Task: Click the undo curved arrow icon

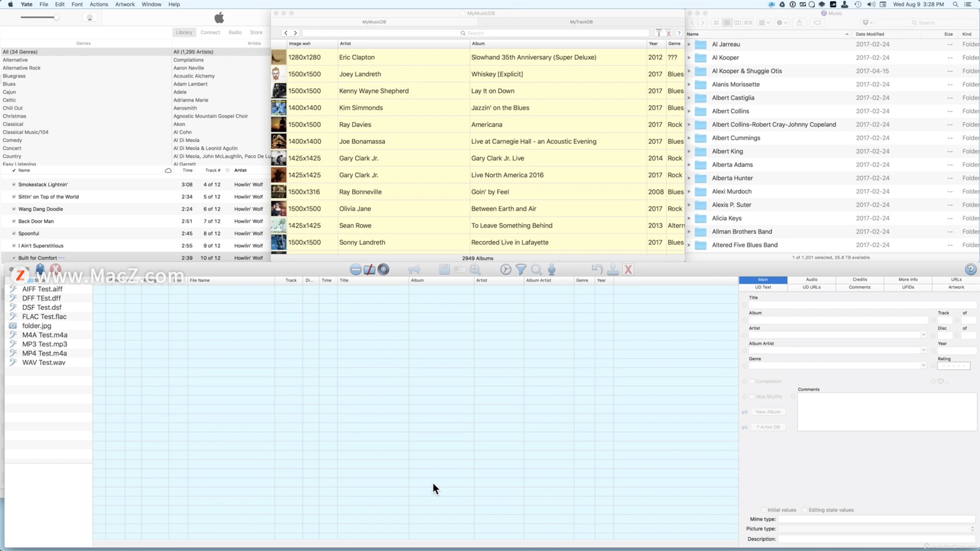Action: pos(597,269)
